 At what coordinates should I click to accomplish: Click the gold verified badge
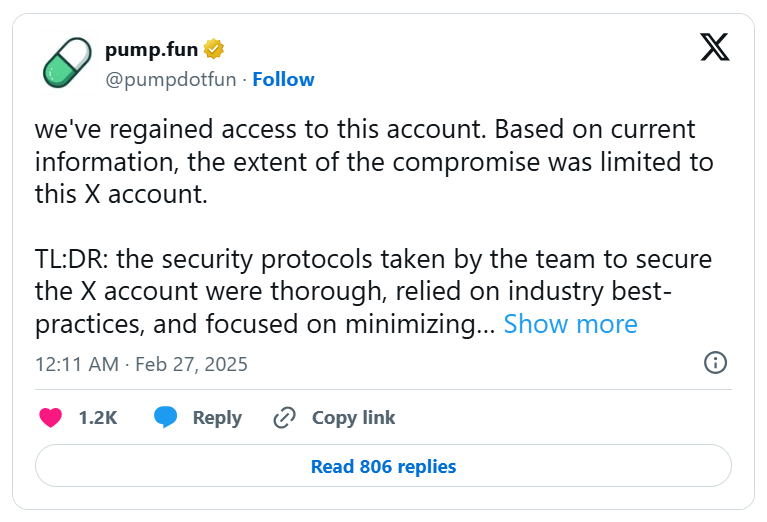pyautogui.click(x=213, y=48)
